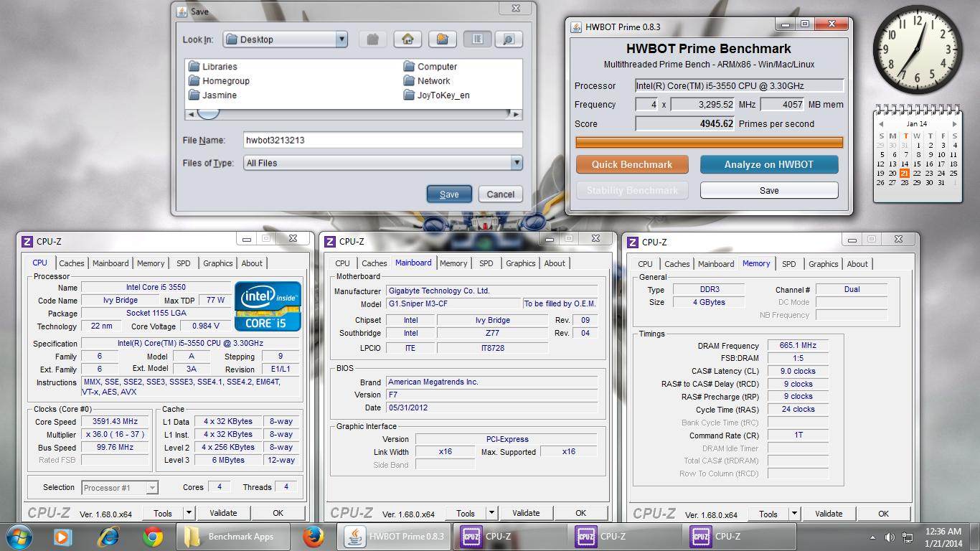
Task: Select the JoyToKey_en folder
Action: [437, 95]
